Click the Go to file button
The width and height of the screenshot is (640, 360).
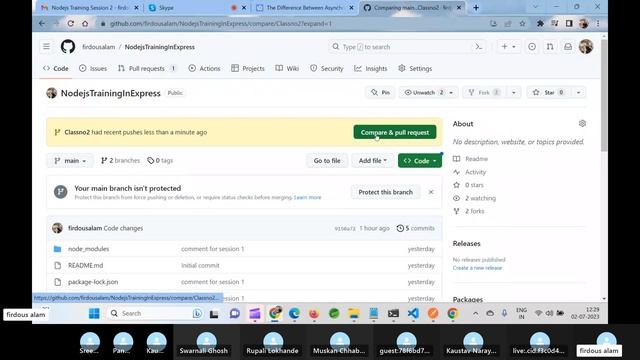click(327, 161)
